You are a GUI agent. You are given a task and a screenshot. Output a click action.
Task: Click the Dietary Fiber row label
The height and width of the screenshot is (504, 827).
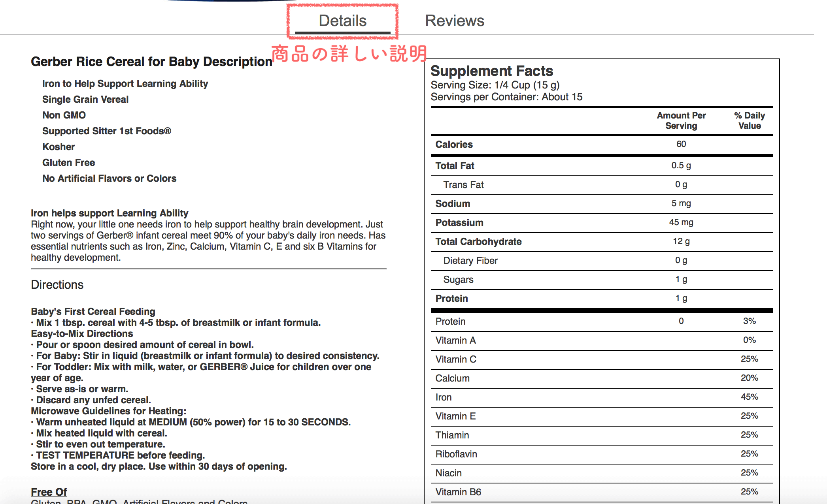[x=470, y=261]
